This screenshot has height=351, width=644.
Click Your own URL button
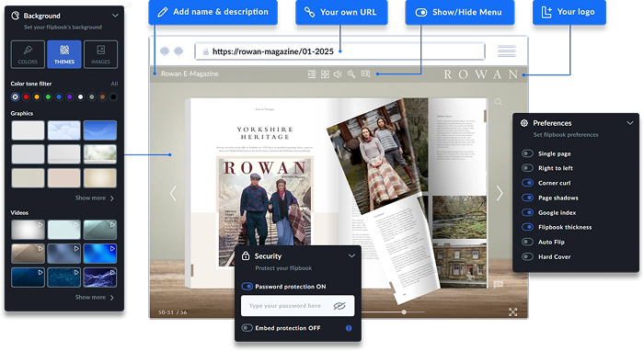coord(341,12)
